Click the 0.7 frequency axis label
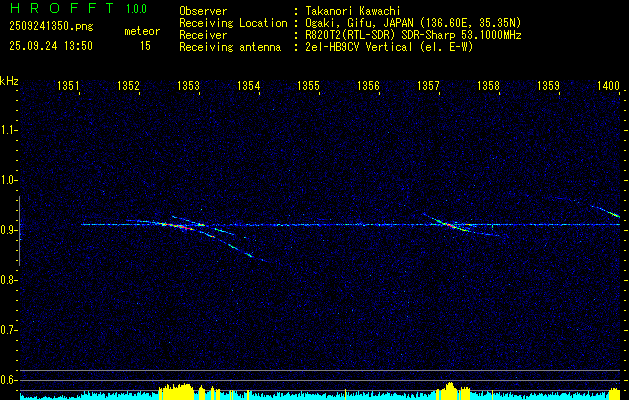 (7, 330)
